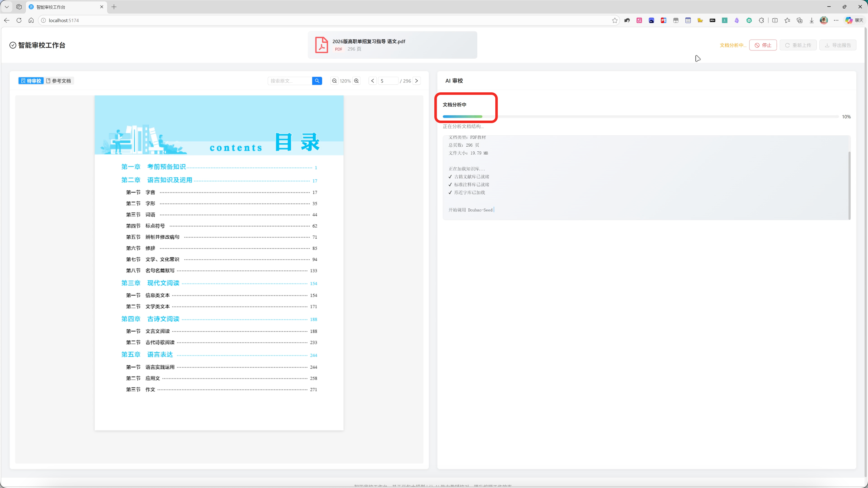Open browser settings and more menu
868x488 pixels.
click(x=836, y=20)
